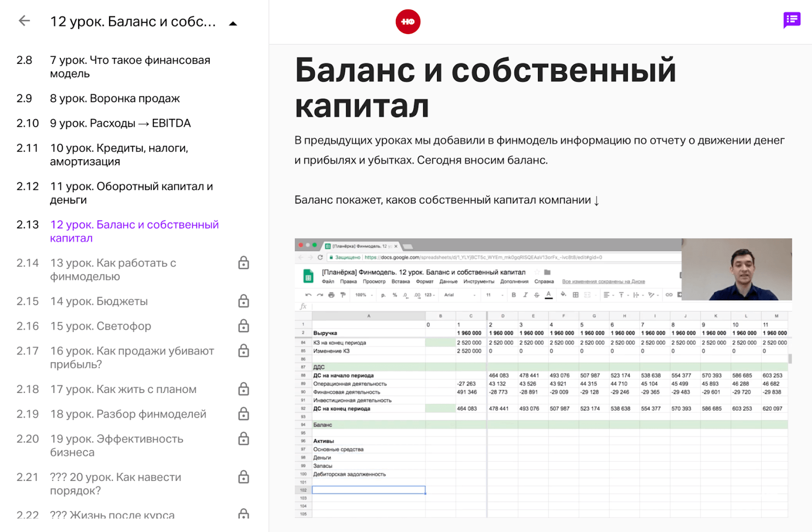The image size is (812, 532).
Task: Collapse the lesson list with the caret arrow
Action: [233, 23]
